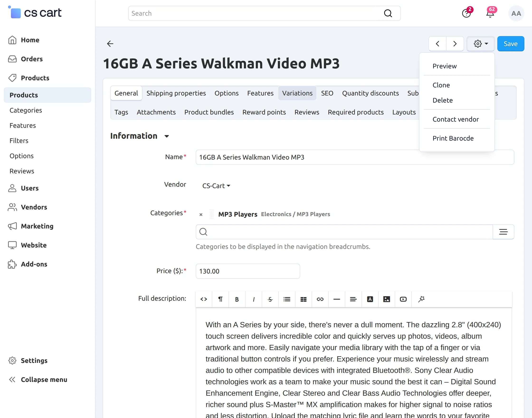532x418 pixels.
Task: Choose Print Barocde menu entry
Action: click(453, 138)
